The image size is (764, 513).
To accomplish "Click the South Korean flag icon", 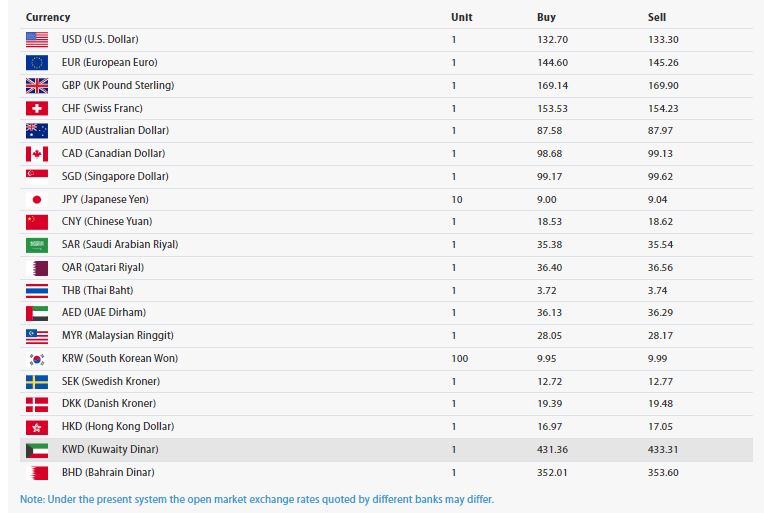I will 37,359.
